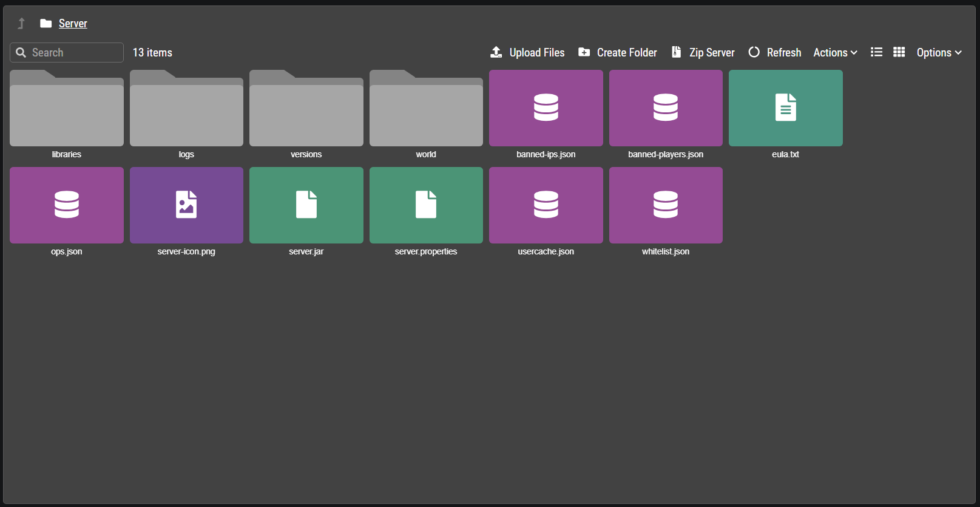This screenshot has width=980, height=507.
Task: Click the 'server.properties' file name text
Action: tap(426, 251)
